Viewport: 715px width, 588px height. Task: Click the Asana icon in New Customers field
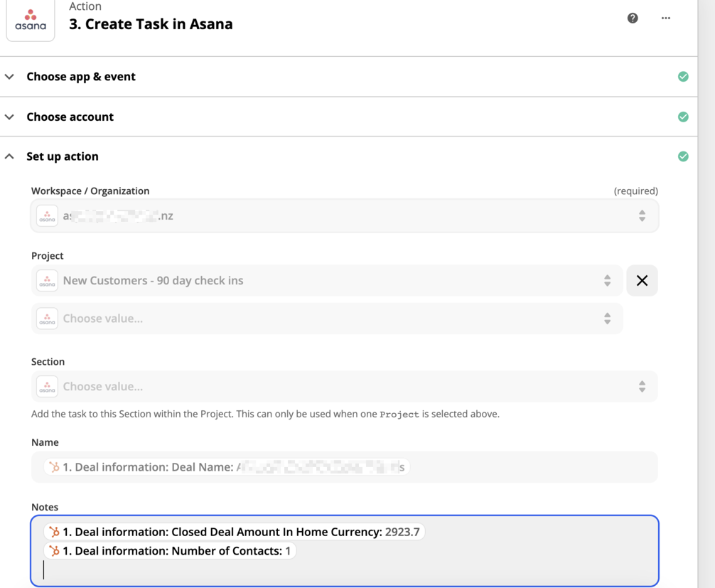[x=47, y=281]
